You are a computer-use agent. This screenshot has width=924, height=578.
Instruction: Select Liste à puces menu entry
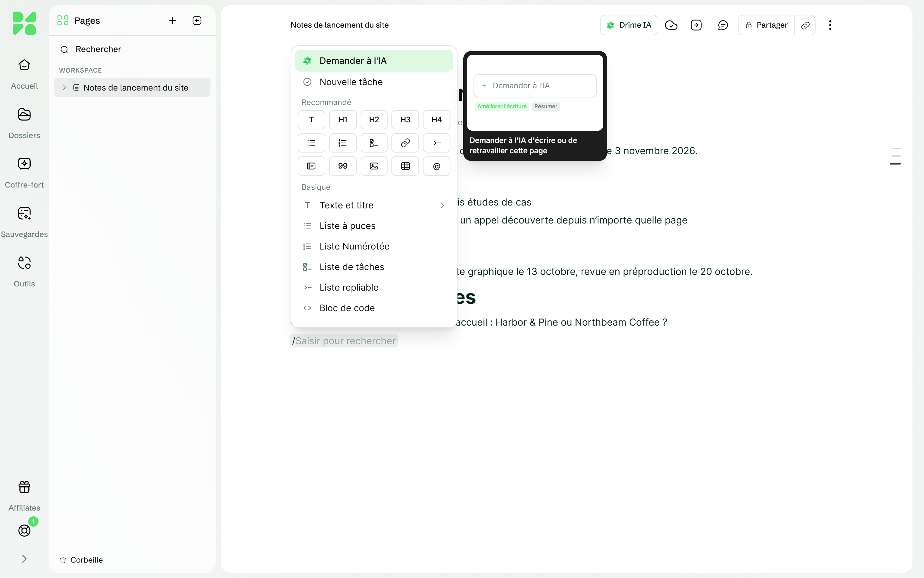pos(374,226)
